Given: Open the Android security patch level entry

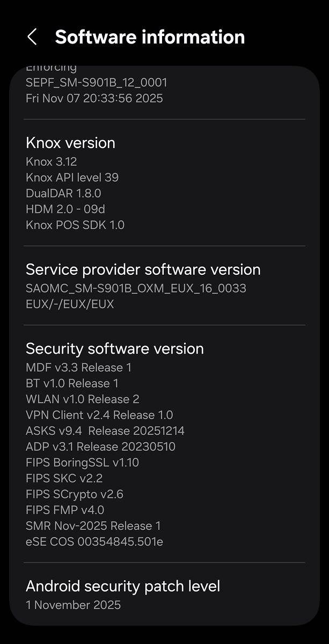Looking at the screenshot, I should (123, 586).
